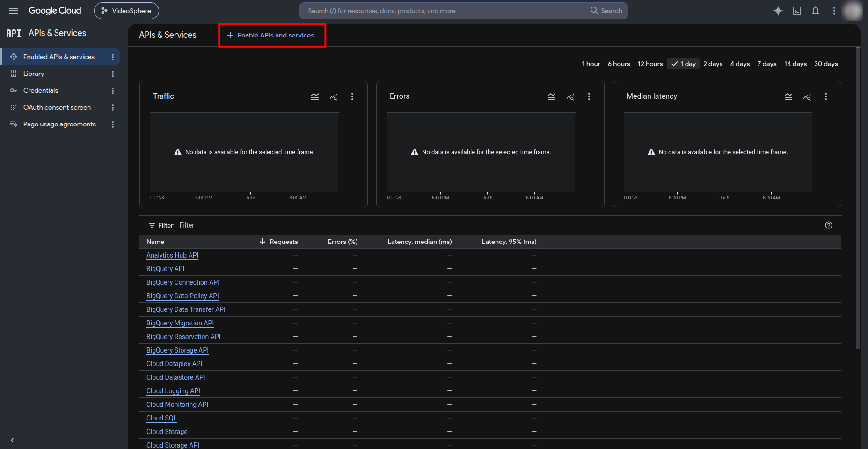Open Gemini AI assistant sparkle icon
The width and height of the screenshot is (868, 449).
[778, 11]
